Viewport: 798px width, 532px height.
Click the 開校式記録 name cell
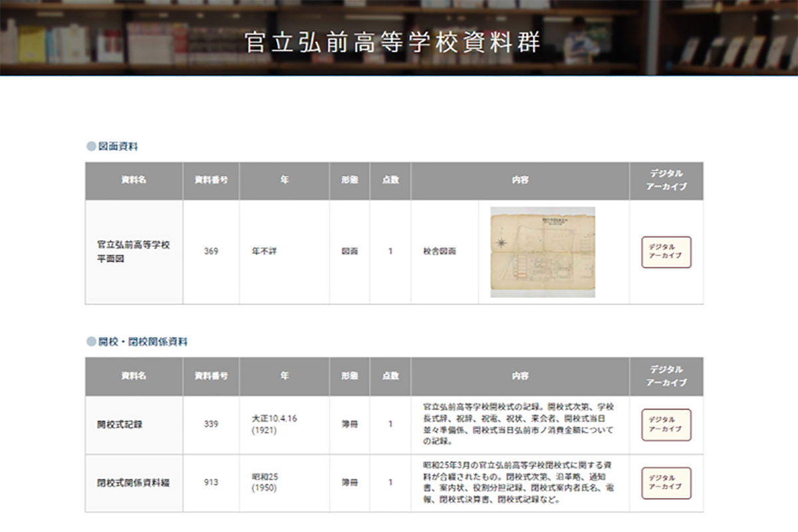(x=134, y=425)
